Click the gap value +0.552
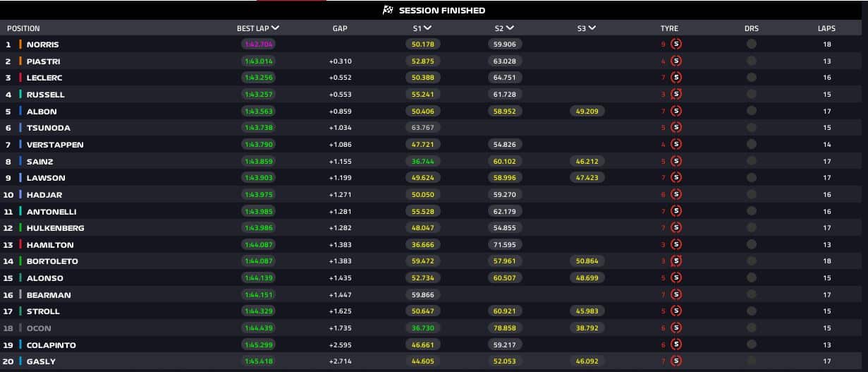Screen dimensions: 868x372 pyautogui.click(x=340, y=78)
